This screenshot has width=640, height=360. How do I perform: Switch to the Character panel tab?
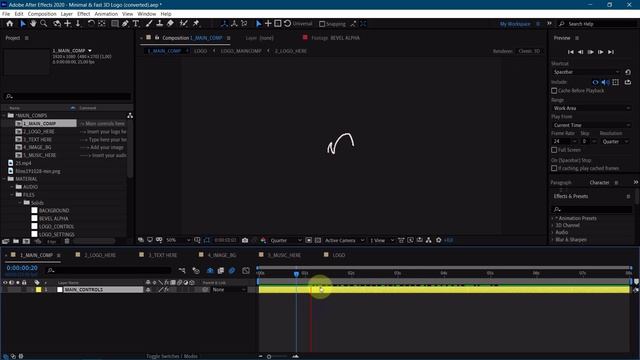[x=599, y=182]
